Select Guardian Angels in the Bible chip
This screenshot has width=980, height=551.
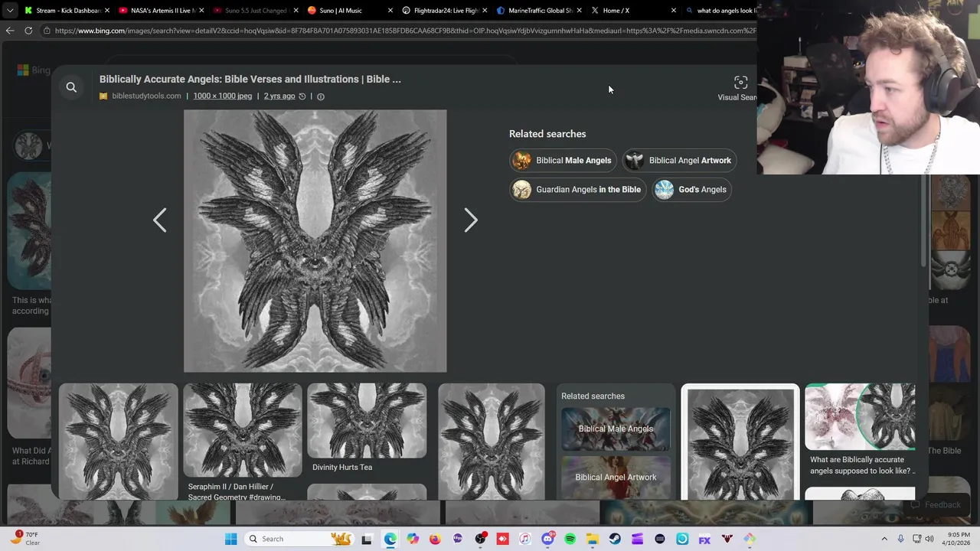578,190
